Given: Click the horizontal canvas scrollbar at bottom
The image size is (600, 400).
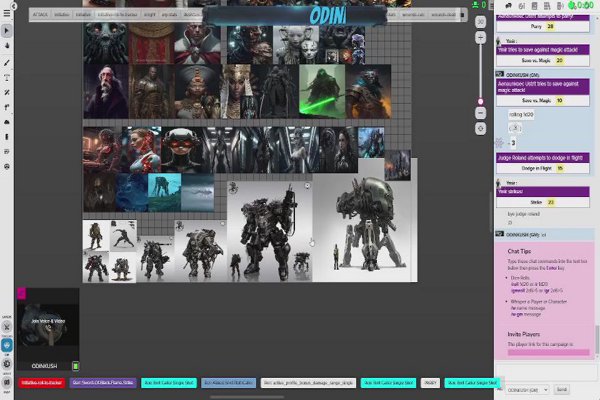Looking at the screenshot, I should pyautogui.click(x=247, y=397).
